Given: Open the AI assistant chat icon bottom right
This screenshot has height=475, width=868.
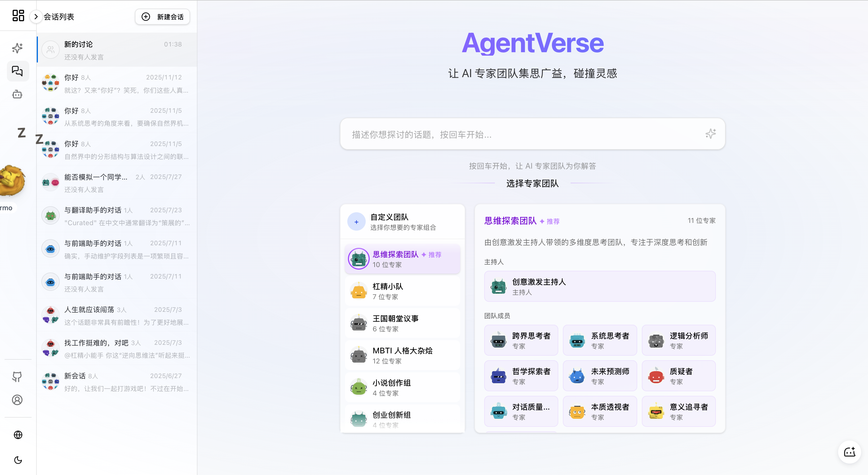Looking at the screenshot, I should 849,452.
